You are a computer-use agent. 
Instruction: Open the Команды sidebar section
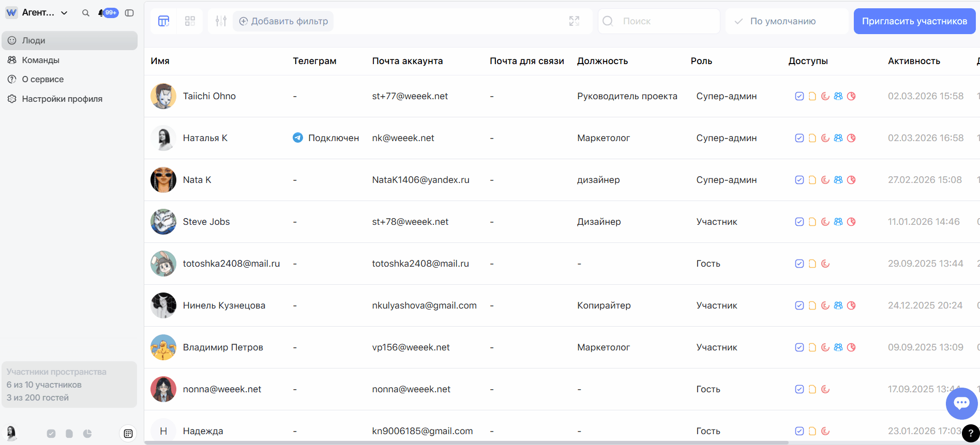[40, 60]
